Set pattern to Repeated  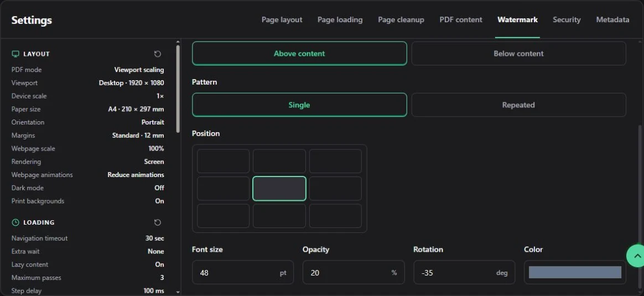(519, 105)
